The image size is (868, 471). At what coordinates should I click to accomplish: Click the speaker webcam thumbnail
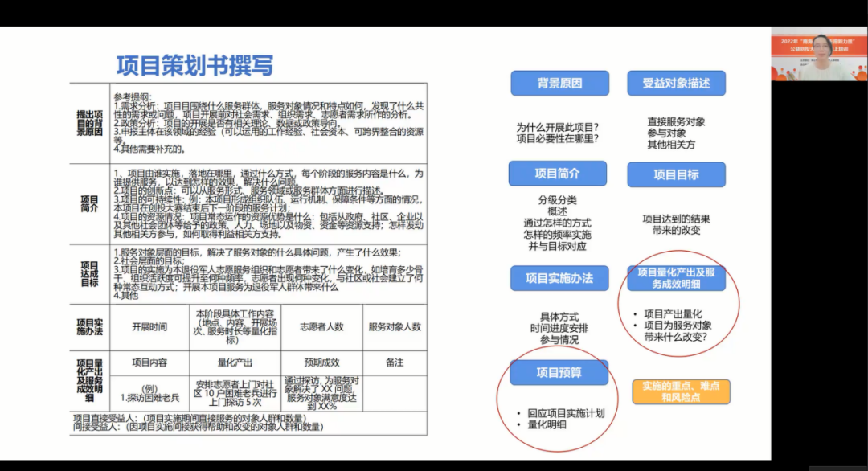coord(819,54)
